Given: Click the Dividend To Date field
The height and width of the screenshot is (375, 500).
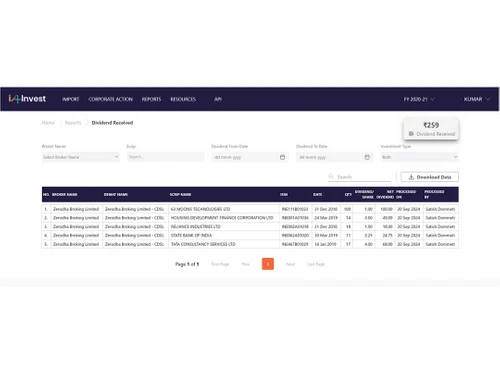Looking at the screenshot, I should [x=335, y=157].
